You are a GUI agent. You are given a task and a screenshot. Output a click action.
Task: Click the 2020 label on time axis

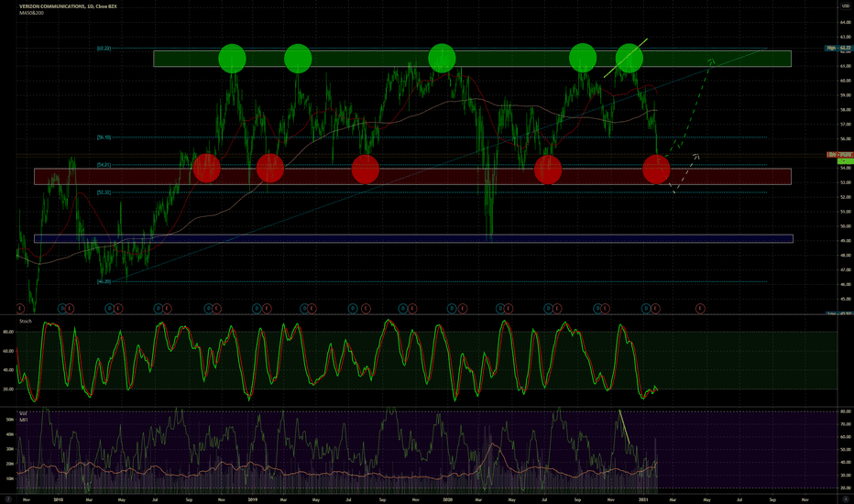tap(448, 499)
